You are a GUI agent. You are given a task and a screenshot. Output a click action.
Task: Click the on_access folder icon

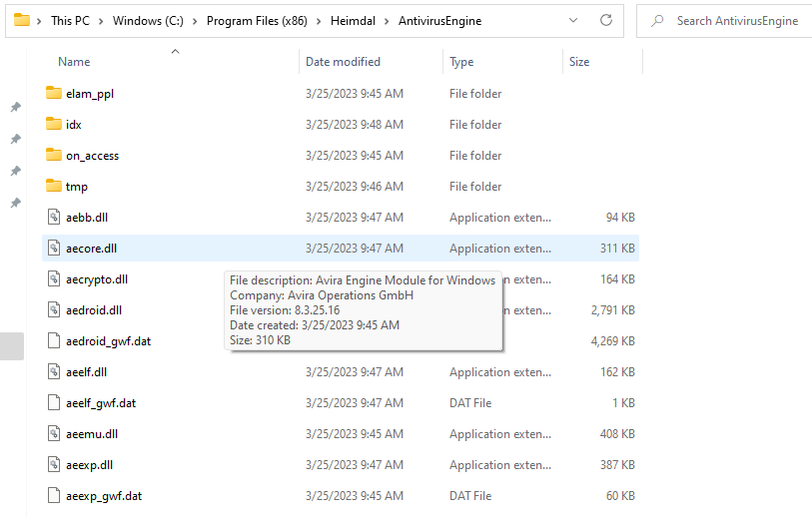click(54, 156)
